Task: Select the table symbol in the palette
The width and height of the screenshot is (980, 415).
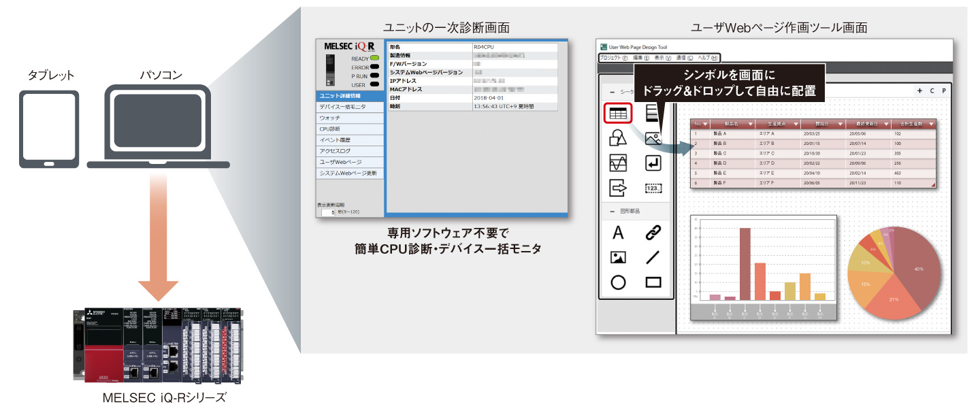Action: [x=618, y=114]
